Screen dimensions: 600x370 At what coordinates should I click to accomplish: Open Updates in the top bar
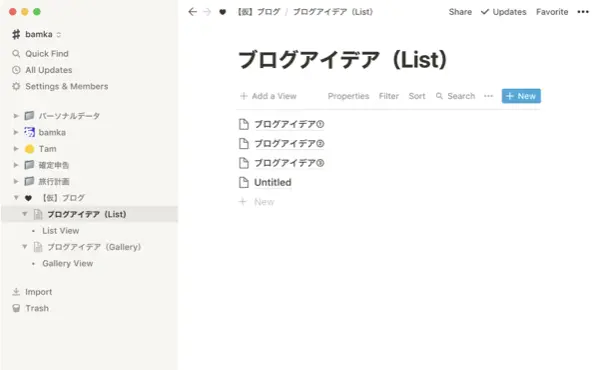504,12
